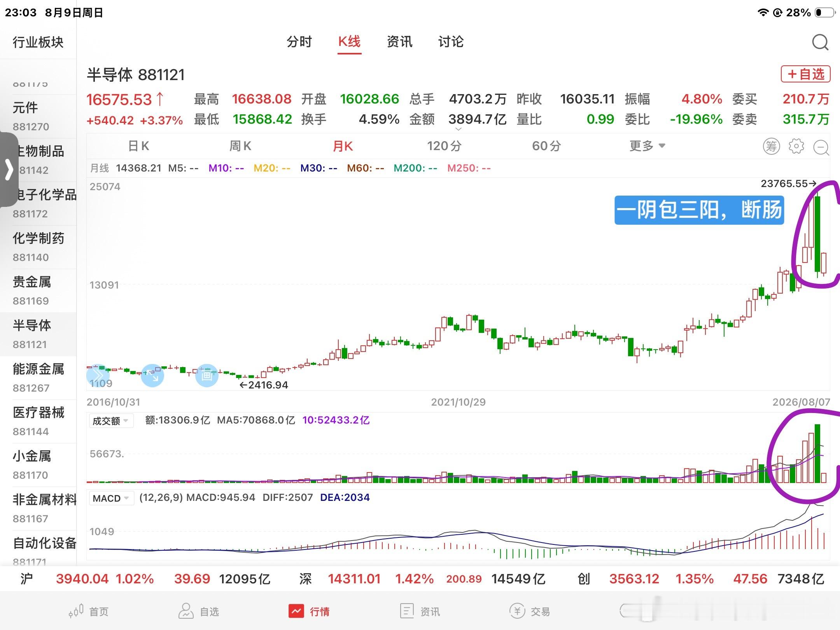840x630 pixels.
Task: Open chart settings gear icon
Action: coord(796,146)
